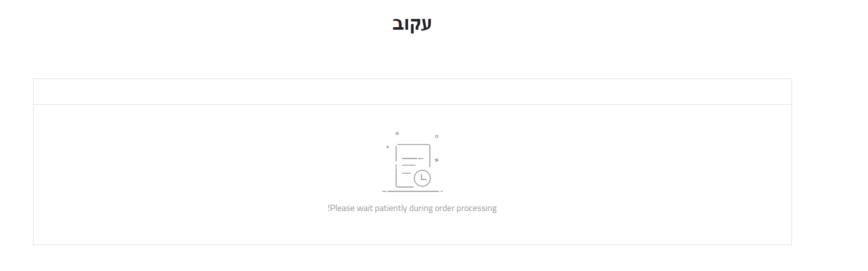The image size is (868, 271).
Task: Click the sparkle star right of the document
Action: tap(437, 160)
